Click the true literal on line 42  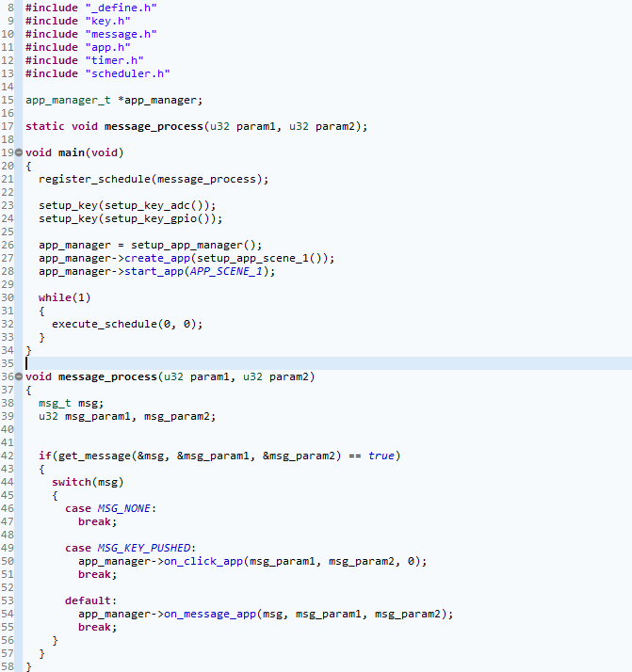381,456
